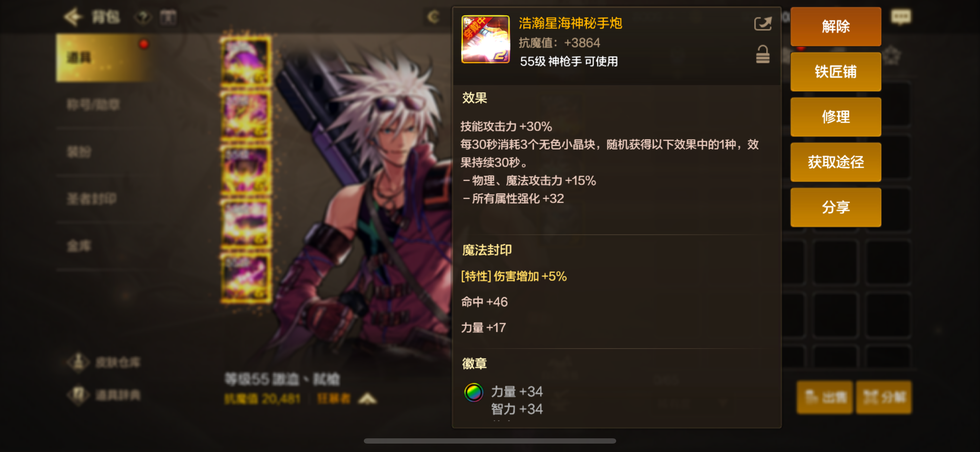980x452 pixels.
Task: Switch to the 道具 items tab
Action: click(x=104, y=58)
